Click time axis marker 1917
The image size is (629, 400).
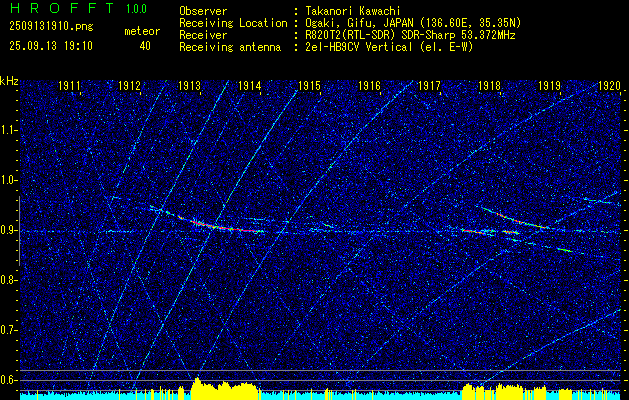(x=429, y=85)
